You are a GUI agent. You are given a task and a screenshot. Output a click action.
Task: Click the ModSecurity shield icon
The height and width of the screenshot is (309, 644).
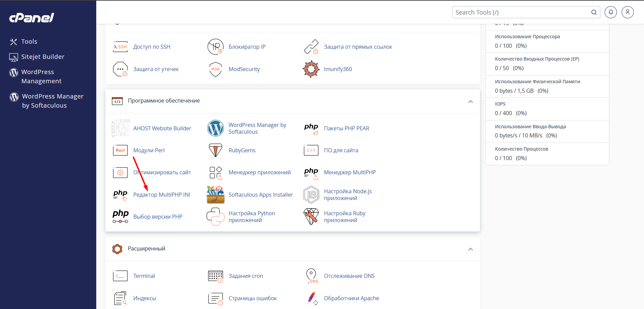[x=216, y=69]
